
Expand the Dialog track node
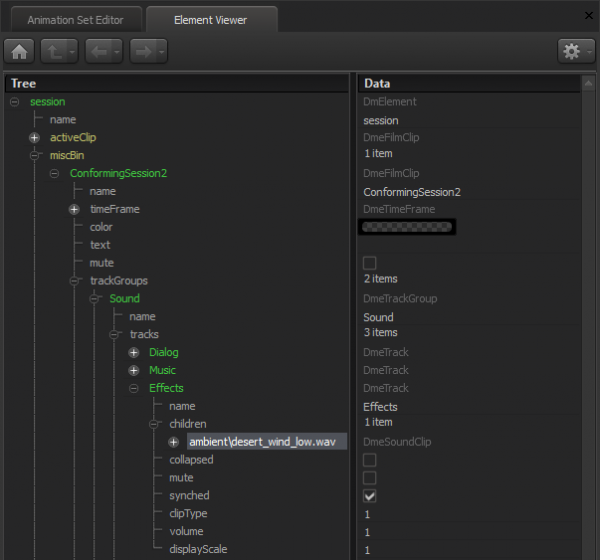click(x=134, y=353)
